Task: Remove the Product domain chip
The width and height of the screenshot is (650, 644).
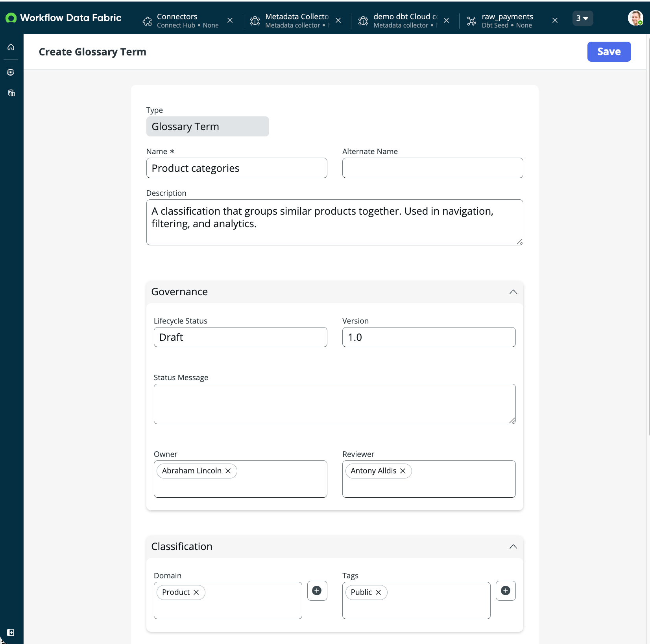Action: 196,592
